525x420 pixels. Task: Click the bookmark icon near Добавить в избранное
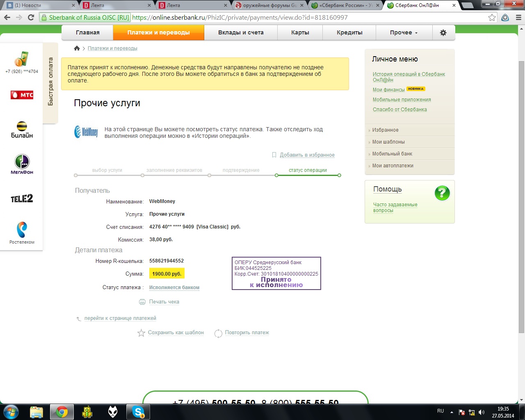click(x=274, y=155)
